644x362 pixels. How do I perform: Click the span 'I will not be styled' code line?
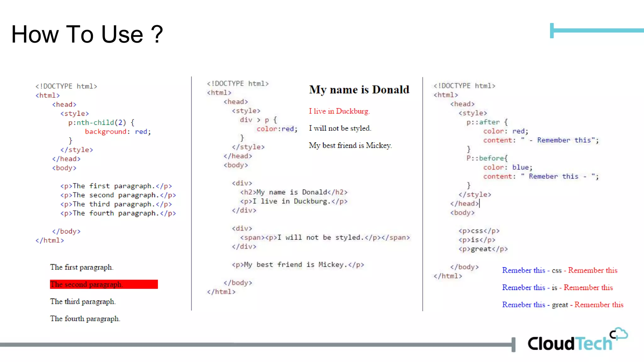pyautogui.click(x=325, y=238)
